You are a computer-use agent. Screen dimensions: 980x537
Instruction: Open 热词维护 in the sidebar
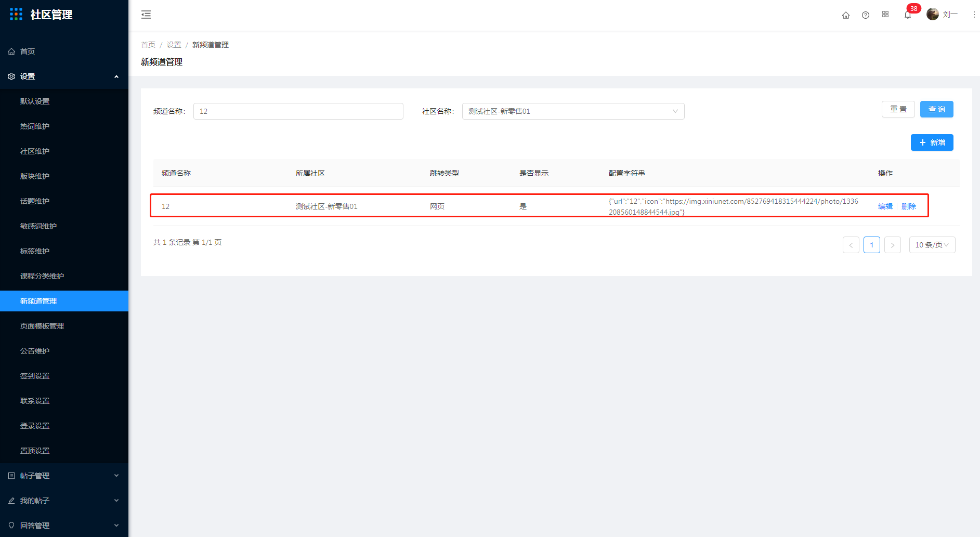[64, 126]
